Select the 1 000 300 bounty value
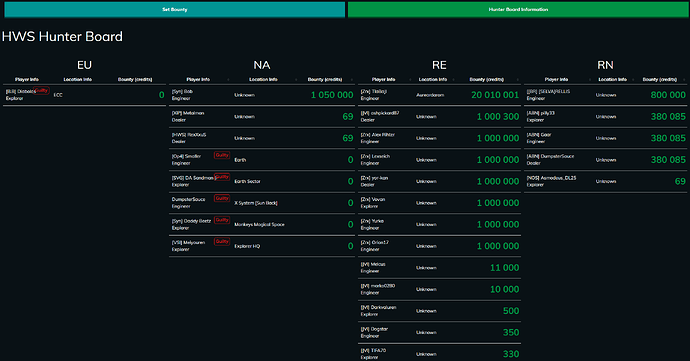The height and width of the screenshot is (361, 690). click(x=498, y=116)
